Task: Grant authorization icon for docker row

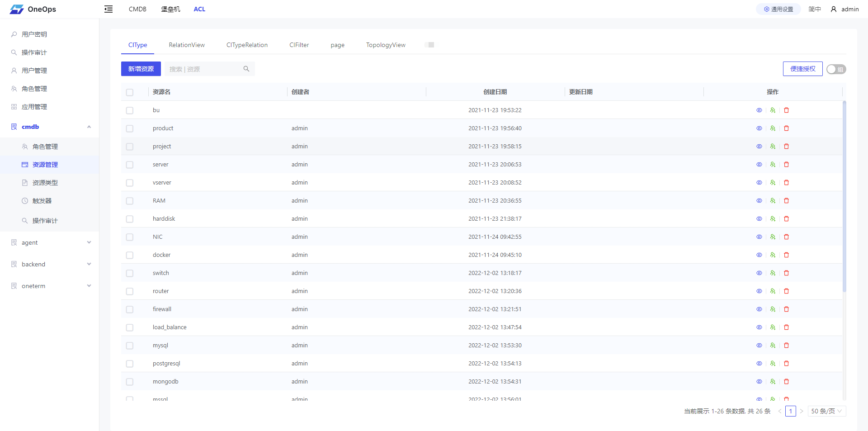Action: (x=773, y=255)
